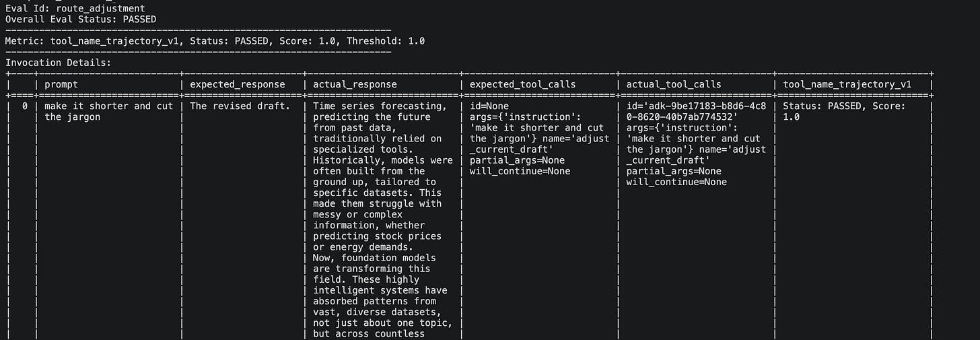This screenshot has width=980, height=340.
Task: Click the tool_name_trajectory_v1 metric line
Action: click(215, 41)
